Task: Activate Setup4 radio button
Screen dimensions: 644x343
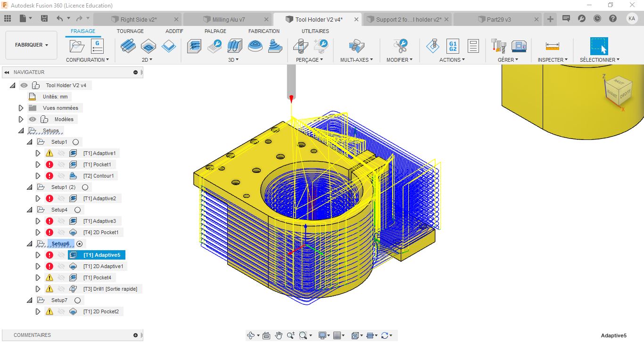Action: click(77, 210)
